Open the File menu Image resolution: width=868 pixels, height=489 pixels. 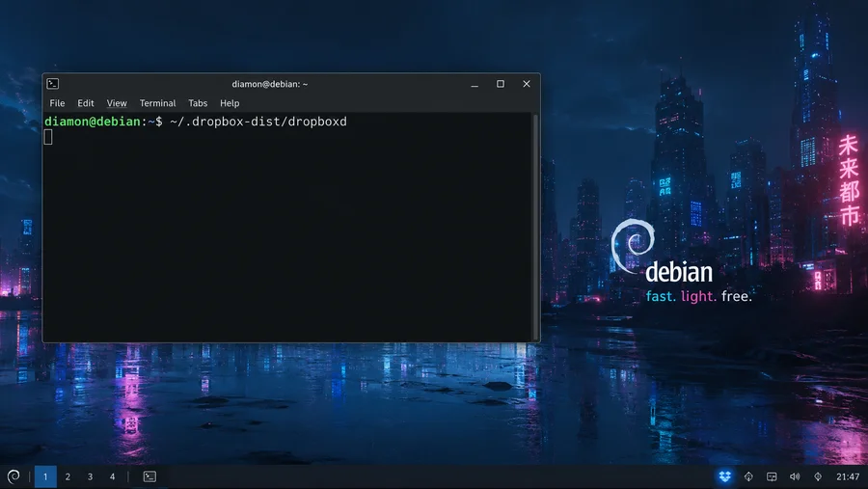(x=57, y=103)
